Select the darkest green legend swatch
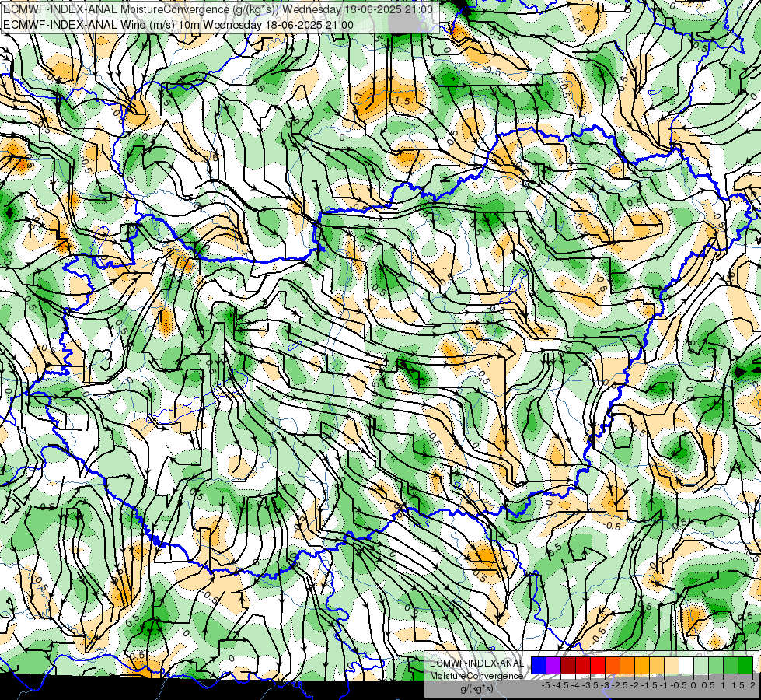 pos(745,666)
